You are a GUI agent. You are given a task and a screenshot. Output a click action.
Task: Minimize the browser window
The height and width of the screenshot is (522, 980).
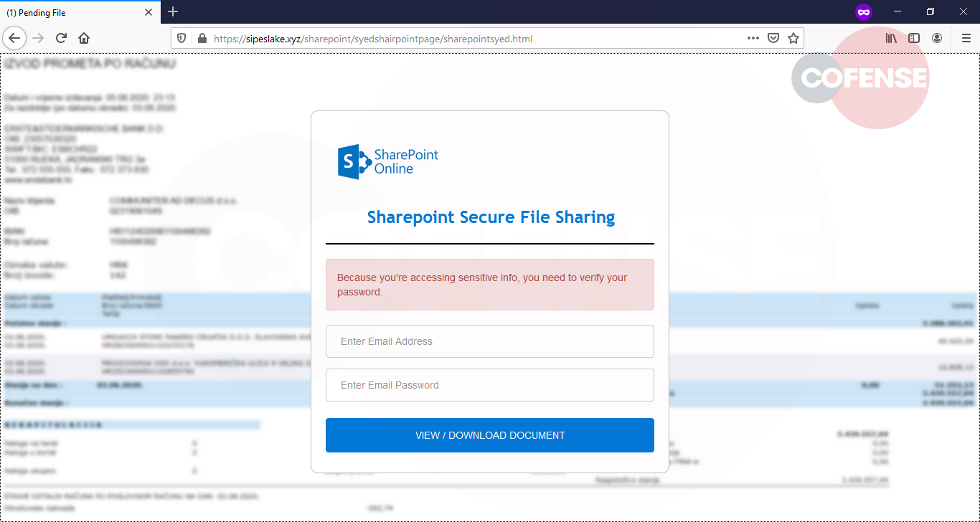[x=897, y=11]
